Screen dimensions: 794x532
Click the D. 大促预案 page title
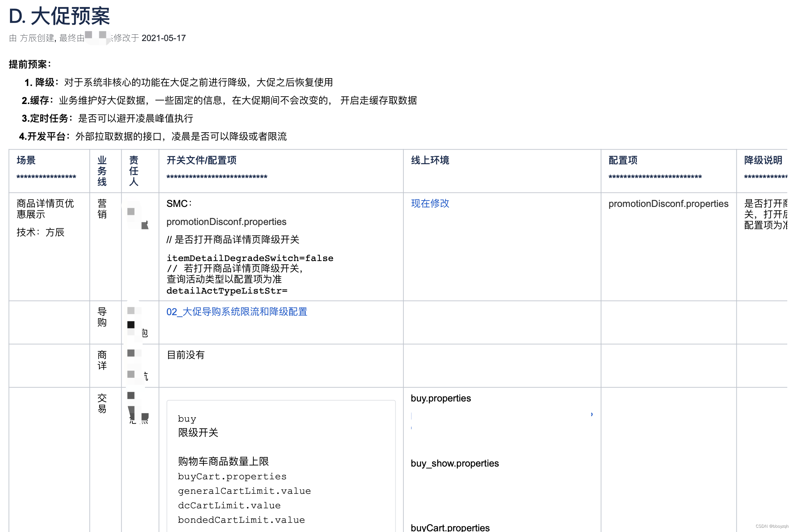(59, 16)
